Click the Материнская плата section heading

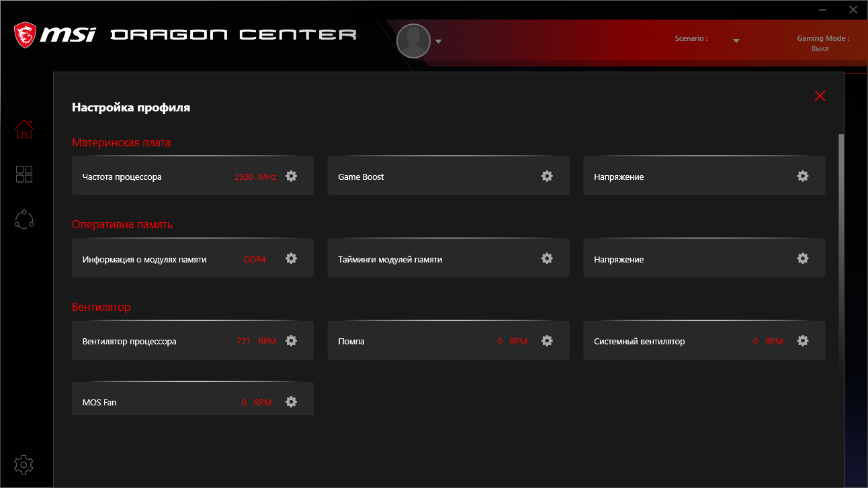[122, 142]
